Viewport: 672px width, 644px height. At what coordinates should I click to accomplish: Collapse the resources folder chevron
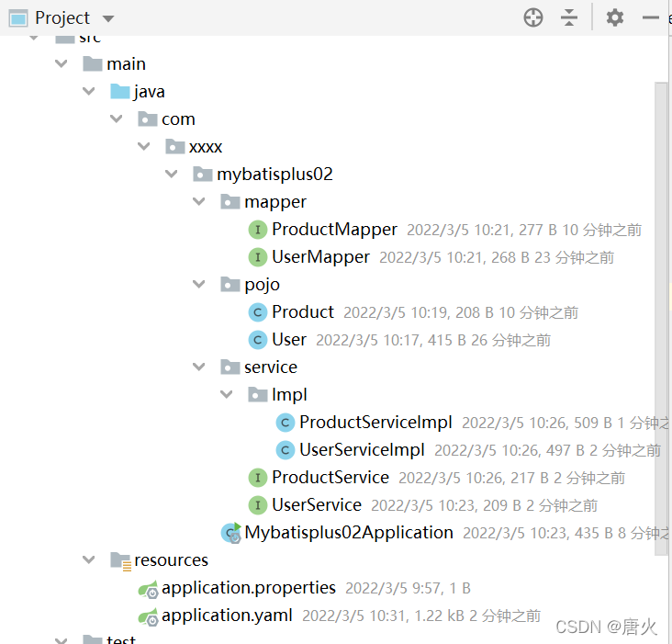tap(89, 560)
